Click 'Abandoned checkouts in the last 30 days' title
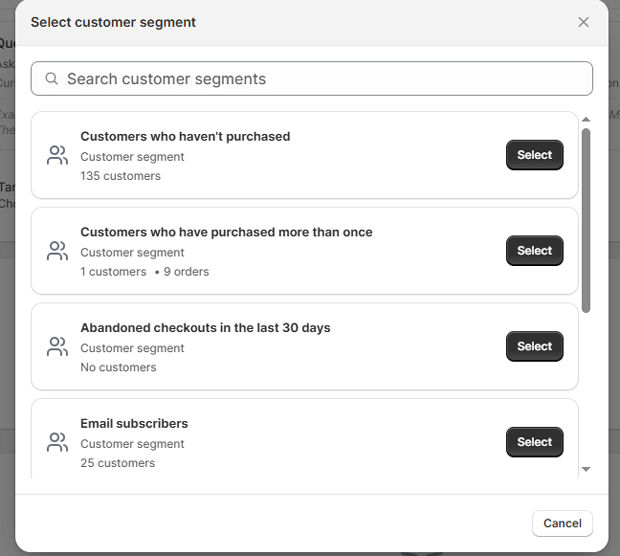This screenshot has width=620, height=556. (205, 328)
